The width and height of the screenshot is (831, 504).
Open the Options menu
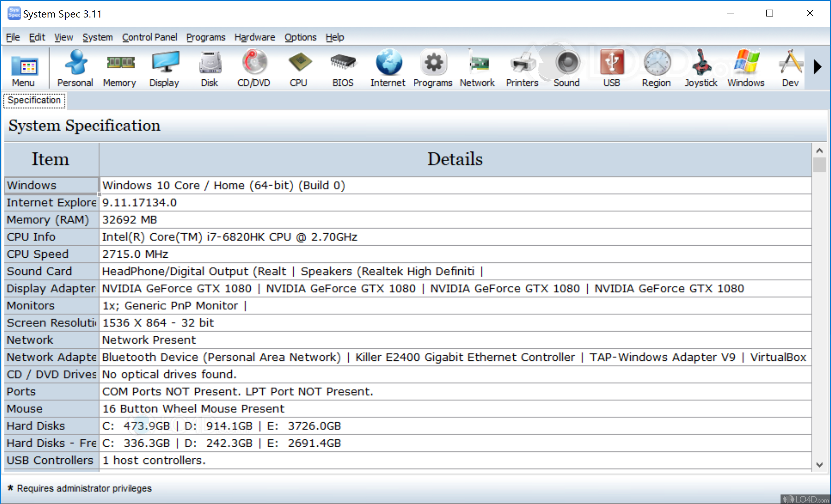[x=300, y=37]
